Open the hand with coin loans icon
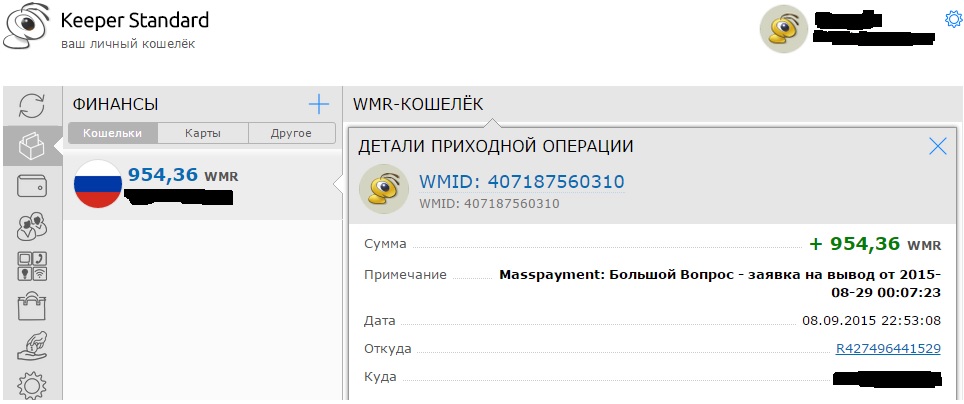 click(x=32, y=347)
